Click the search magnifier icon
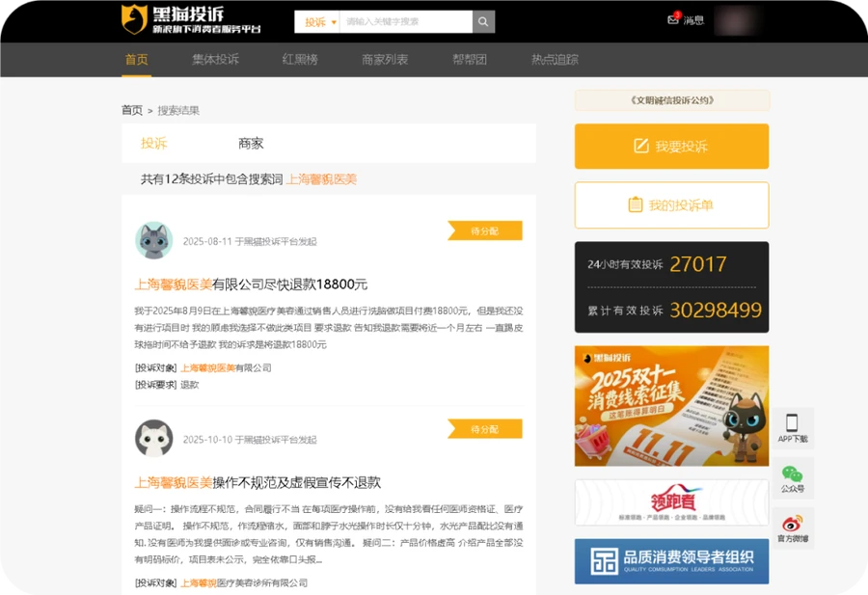Image resolution: width=868 pixels, height=595 pixels. [x=482, y=20]
